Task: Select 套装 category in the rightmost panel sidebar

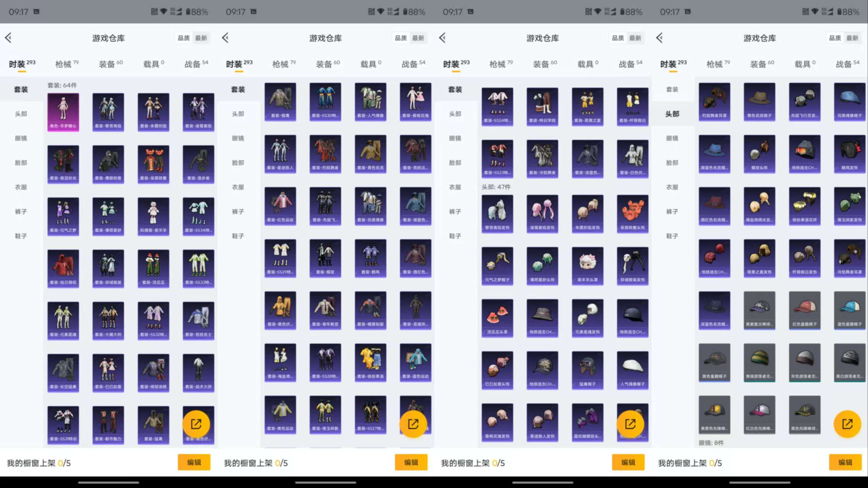Action: coord(672,89)
